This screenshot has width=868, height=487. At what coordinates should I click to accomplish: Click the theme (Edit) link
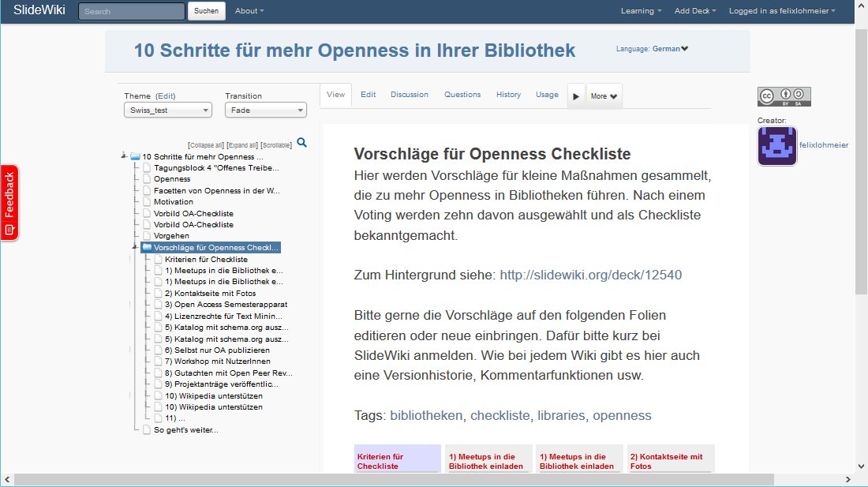point(166,96)
